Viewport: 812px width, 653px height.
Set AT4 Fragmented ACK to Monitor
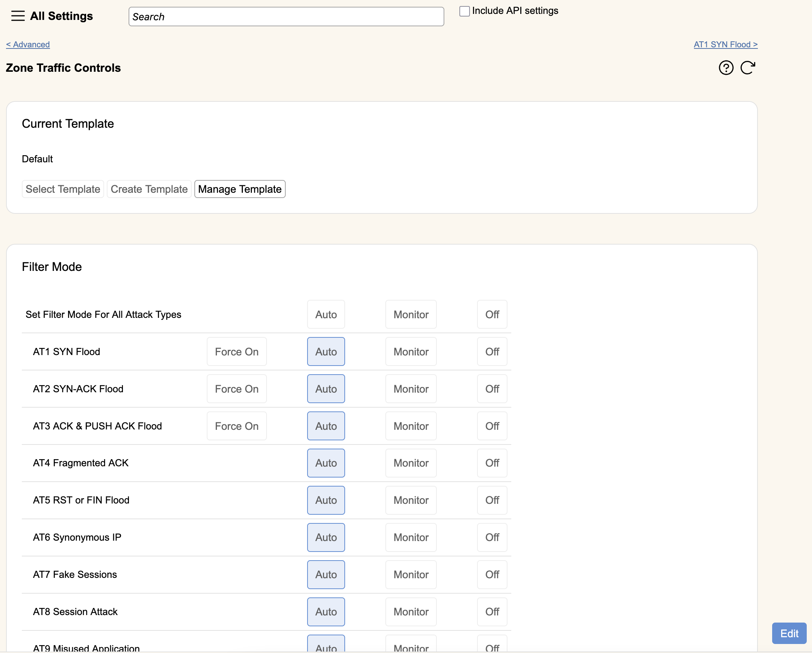(x=411, y=463)
